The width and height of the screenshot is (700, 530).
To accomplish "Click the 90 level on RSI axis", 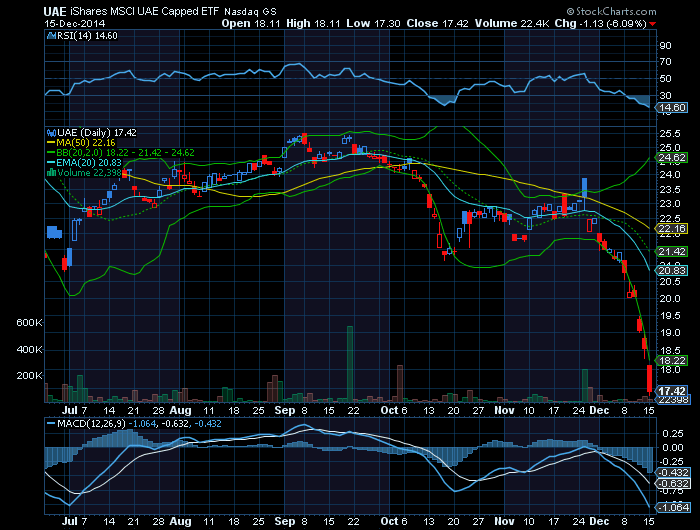I will [x=665, y=46].
